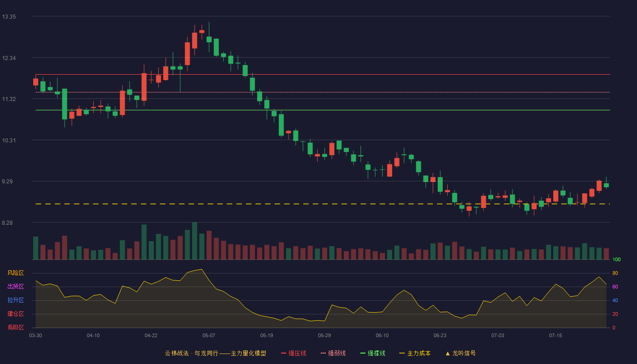Click the 05-19 date label
Image resolution: width=637 pixels, height=364 pixels.
coord(267,335)
